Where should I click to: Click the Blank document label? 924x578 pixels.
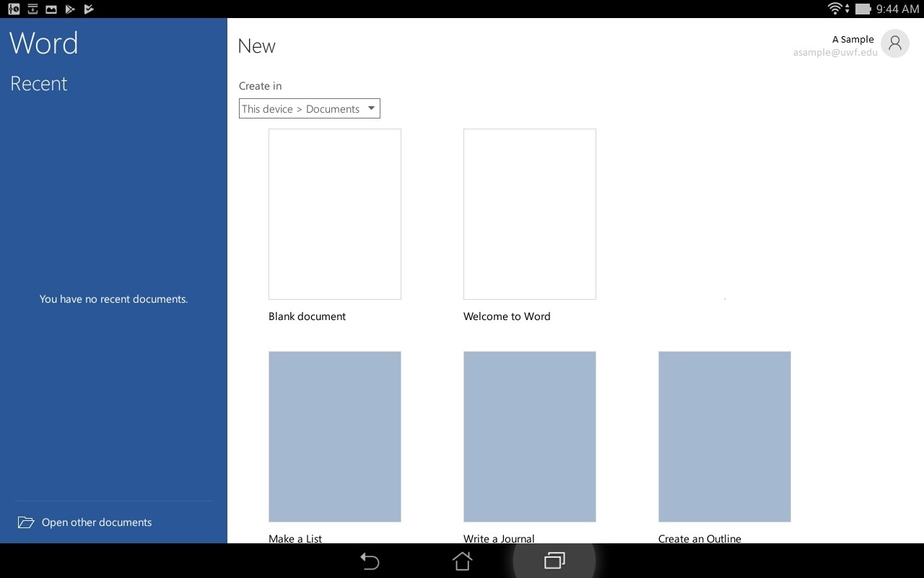pos(307,316)
